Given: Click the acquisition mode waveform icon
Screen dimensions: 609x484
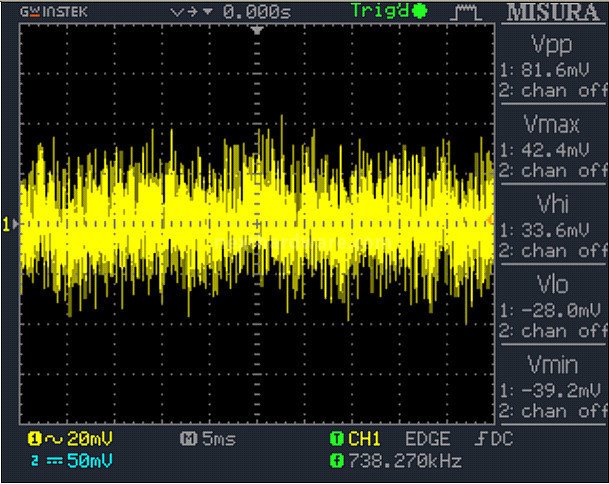Looking at the screenshot, I should [x=466, y=12].
